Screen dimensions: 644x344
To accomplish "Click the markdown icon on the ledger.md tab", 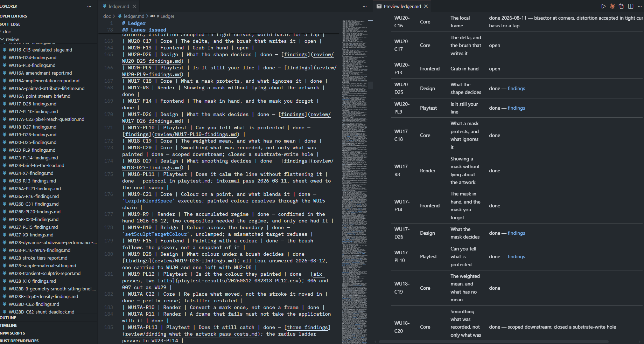I will 104,6.
